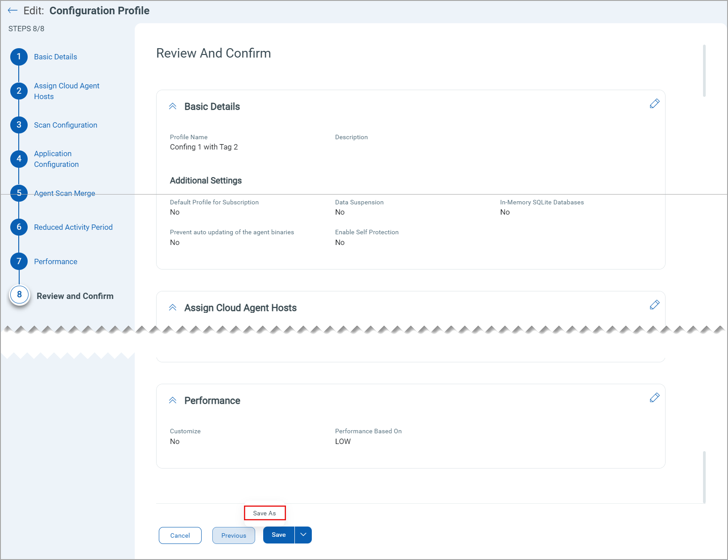Click the Save button
This screenshot has height=560, width=728.
point(279,535)
